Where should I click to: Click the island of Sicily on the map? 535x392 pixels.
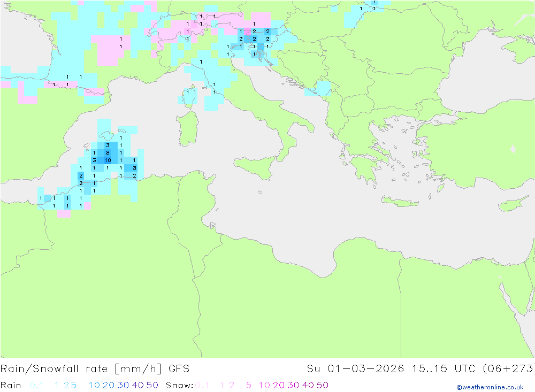pyautogui.click(x=255, y=167)
